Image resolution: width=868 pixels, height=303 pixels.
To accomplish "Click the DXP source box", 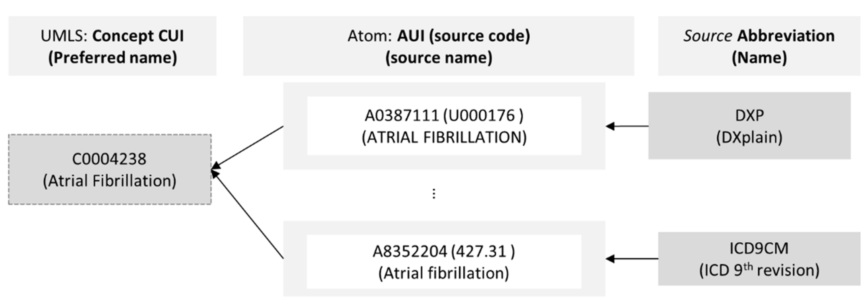I will (749, 126).
